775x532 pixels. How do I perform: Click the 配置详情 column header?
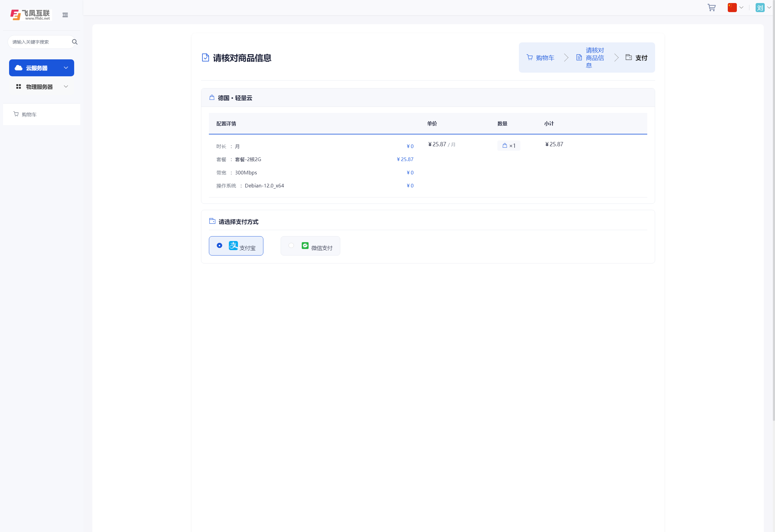point(226,124)
